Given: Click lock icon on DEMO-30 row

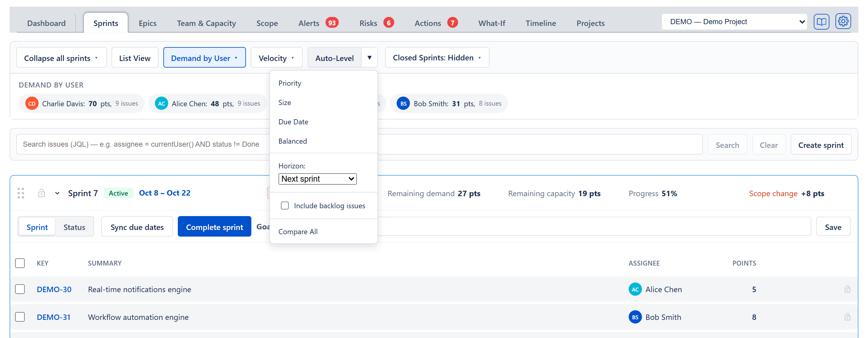Looking at the screenshot, I should pos(847,289).
